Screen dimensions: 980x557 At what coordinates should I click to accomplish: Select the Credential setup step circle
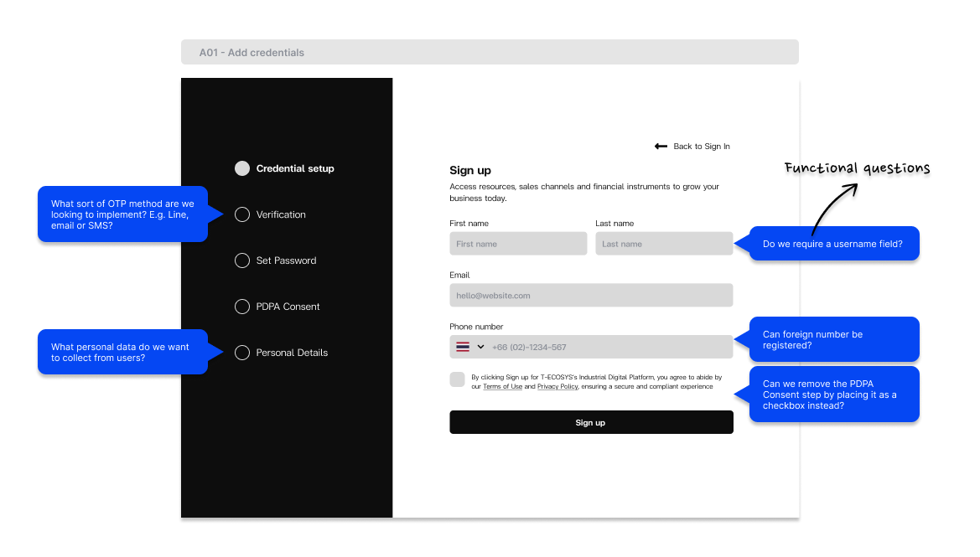(242, 168)
